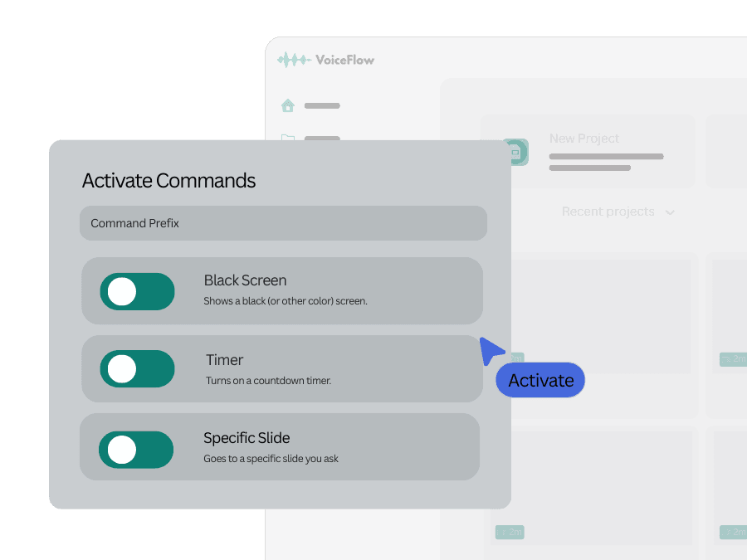
Task: Click the New Project menu entry
Action: 584,139
